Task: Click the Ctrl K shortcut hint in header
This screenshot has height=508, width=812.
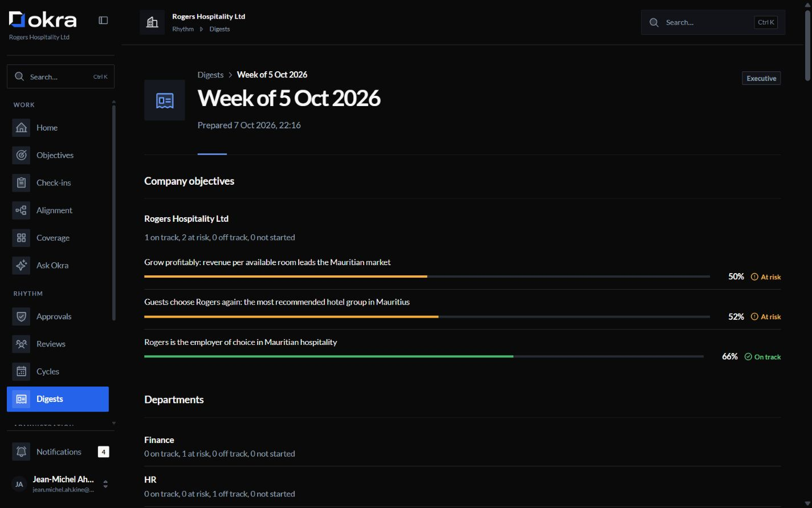Action: (766, 22)
